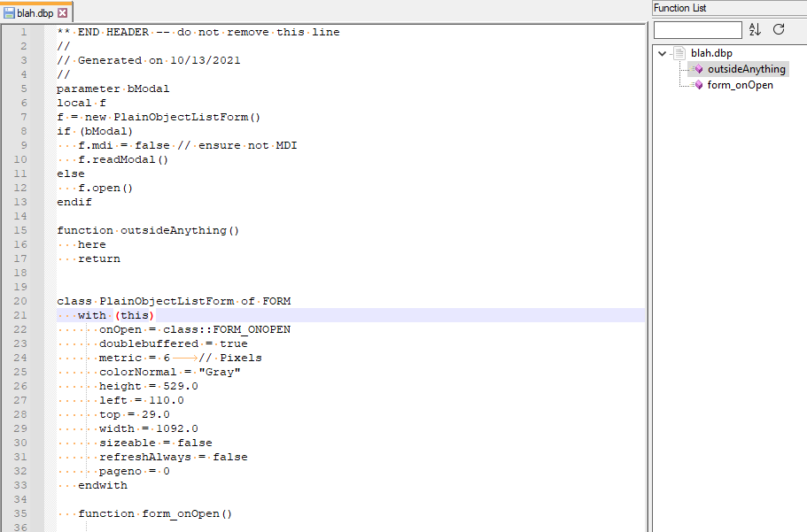Select outsideAnything in the Function List
This screenshot has height=532, width=807.
tap(746, 69)
